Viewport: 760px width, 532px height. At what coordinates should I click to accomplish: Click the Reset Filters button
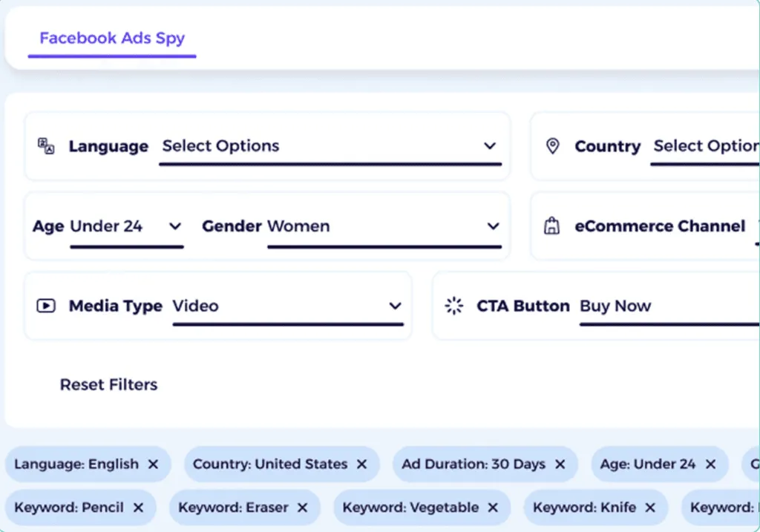point(108,384)
